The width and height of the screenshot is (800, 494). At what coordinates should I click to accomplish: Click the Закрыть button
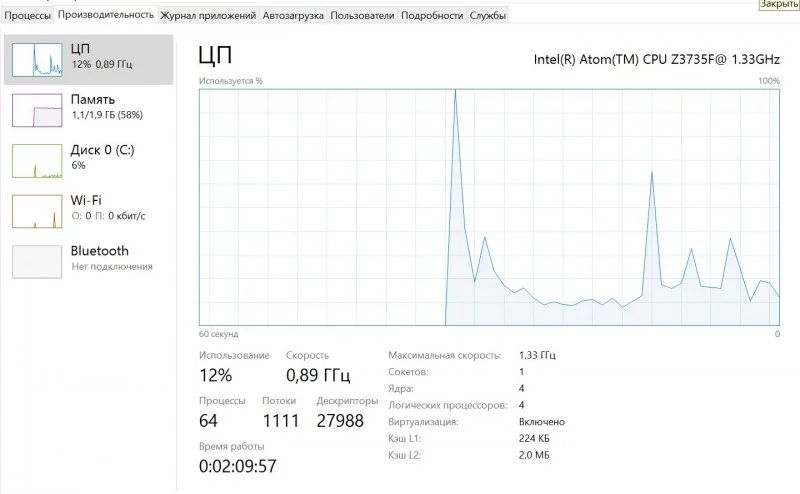[779, 4]
